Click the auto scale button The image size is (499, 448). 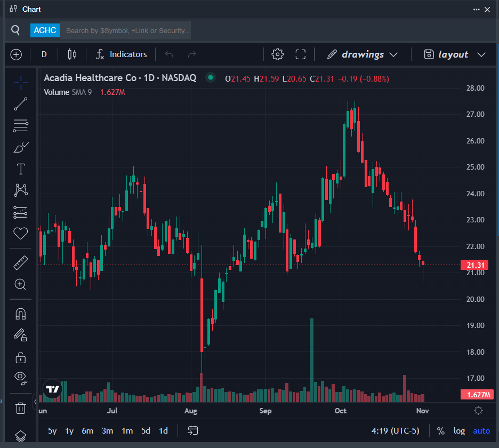point(481,431)
